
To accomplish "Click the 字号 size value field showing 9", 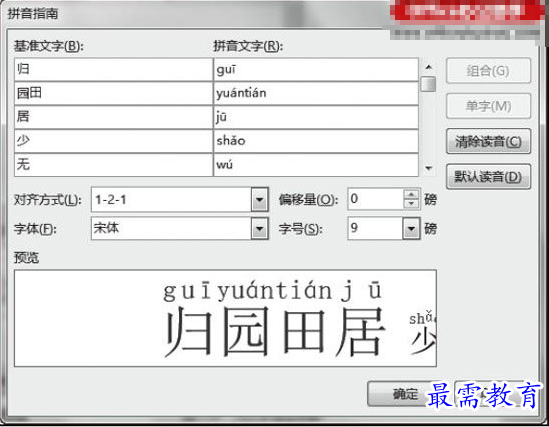I will point(375,229).
